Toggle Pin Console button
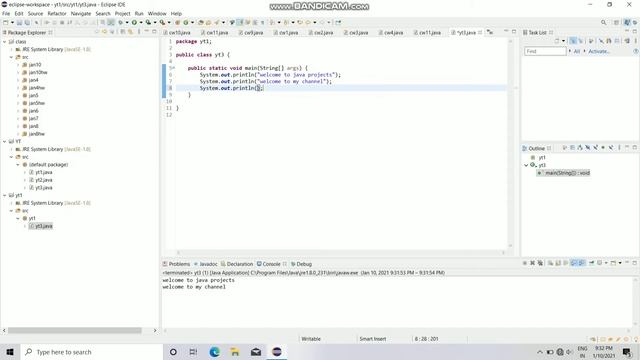Screen dimensions: 640x360 click(x=591, y=263)
